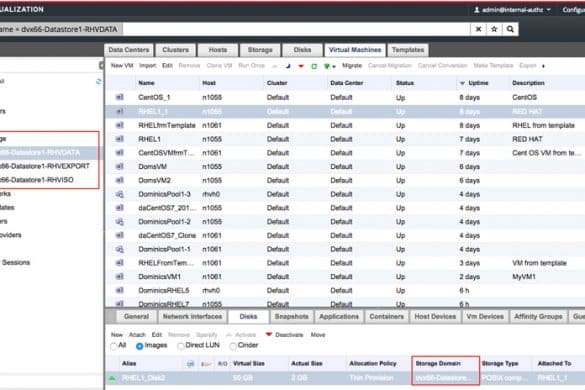Click the VM icon for daCentOS7_Clone

[119, 235]
